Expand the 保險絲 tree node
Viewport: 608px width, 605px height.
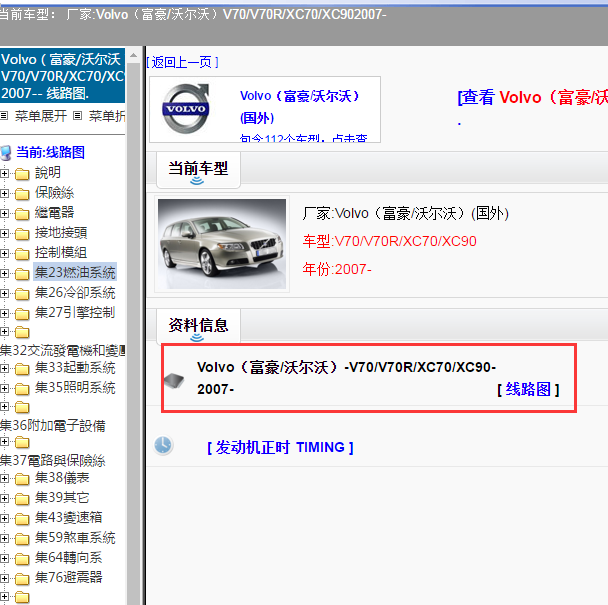point(4,193)
